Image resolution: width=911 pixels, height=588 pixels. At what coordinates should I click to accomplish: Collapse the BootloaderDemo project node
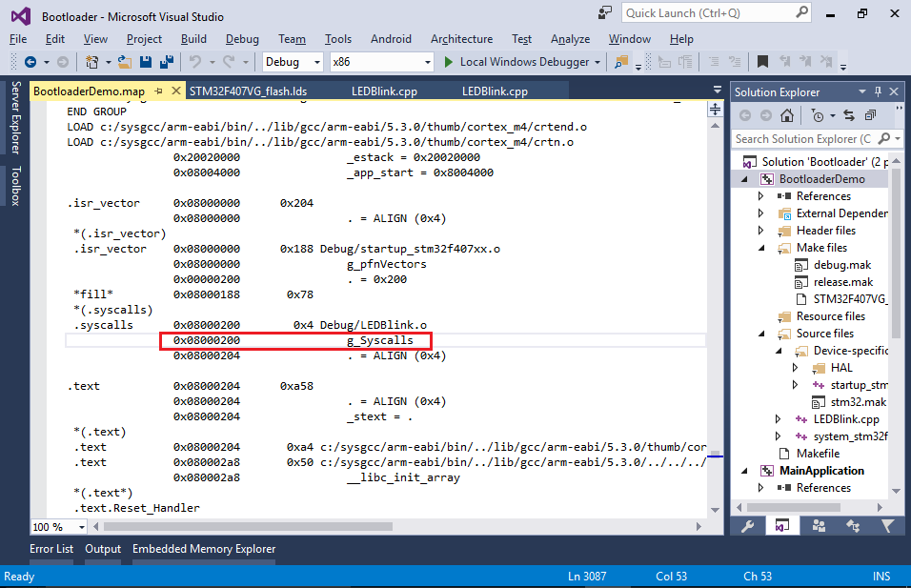tap(744, 179)
